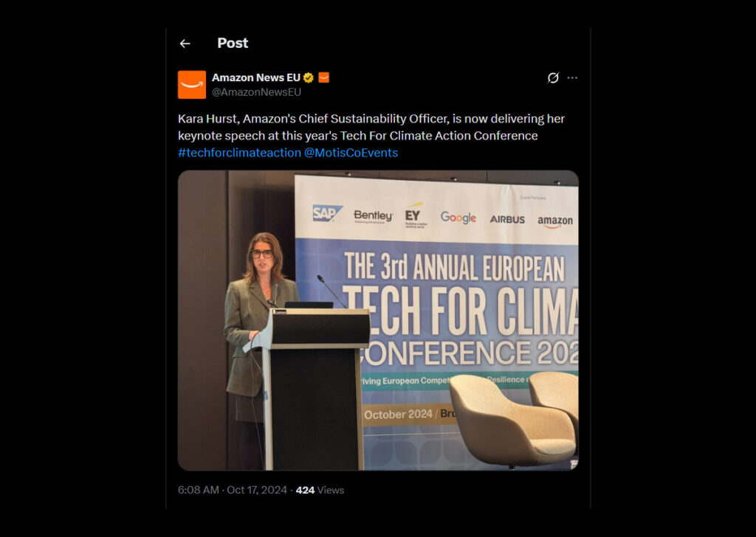Screen dimensions: 756x537
Task: Open the three-dot more options menu
Action: (572, 77)
